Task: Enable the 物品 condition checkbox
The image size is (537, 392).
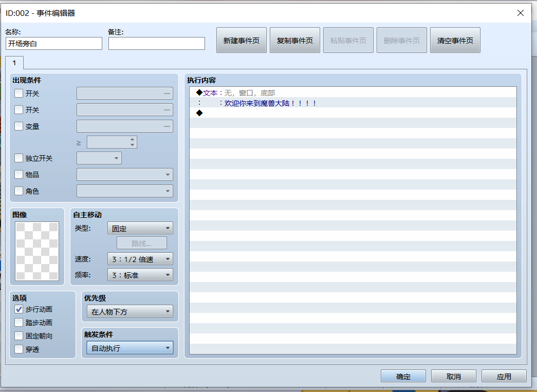Action: (x=19, y=174)
